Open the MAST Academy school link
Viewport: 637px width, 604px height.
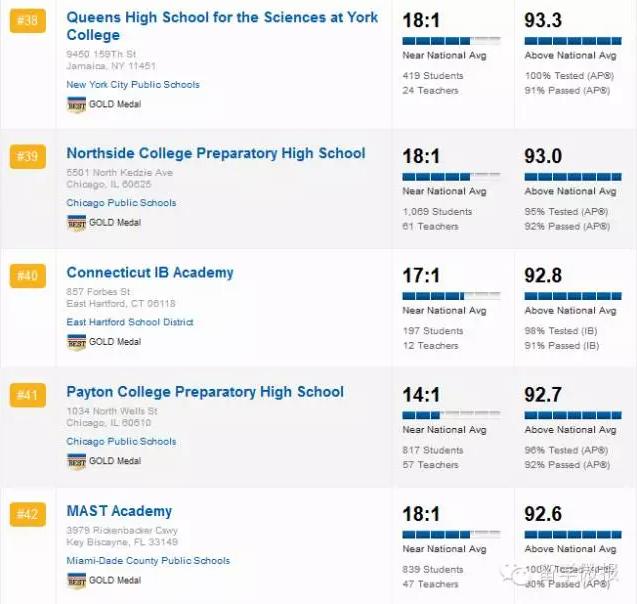(x=119, y=511)
